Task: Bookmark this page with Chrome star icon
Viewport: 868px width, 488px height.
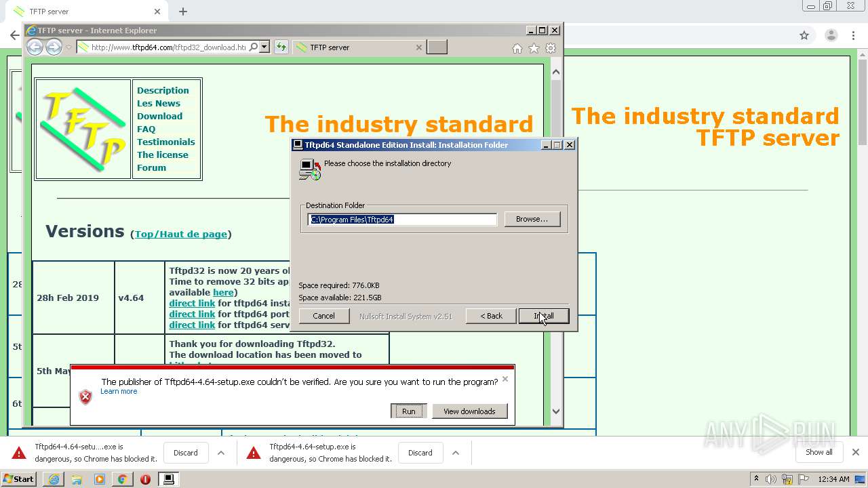Action: [x=804, y=35]
